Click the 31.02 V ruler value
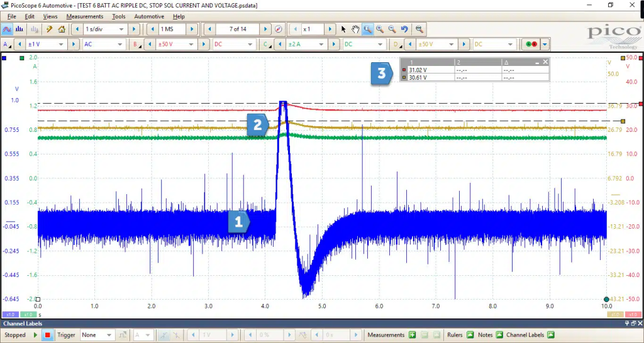This screenshot has width=644, height=343. tap(418, 70)
